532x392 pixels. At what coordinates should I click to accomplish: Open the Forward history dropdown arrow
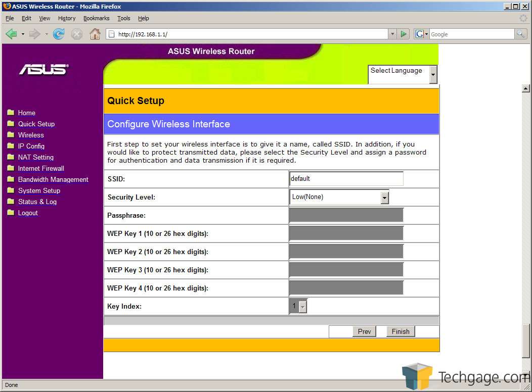[x=47, y=34]
